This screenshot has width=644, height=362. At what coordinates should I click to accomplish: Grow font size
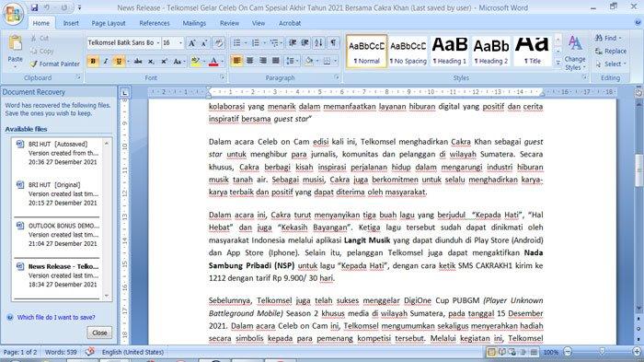(191, 42)
